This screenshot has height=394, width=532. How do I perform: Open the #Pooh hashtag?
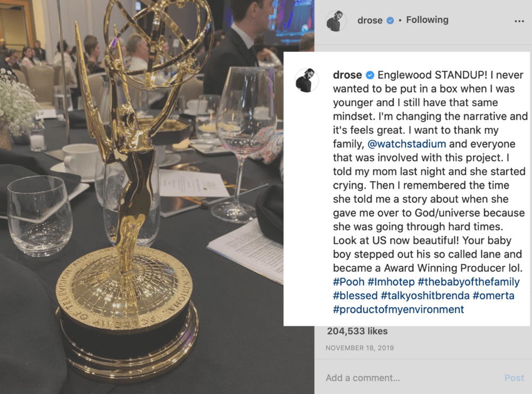coord(348,282)
